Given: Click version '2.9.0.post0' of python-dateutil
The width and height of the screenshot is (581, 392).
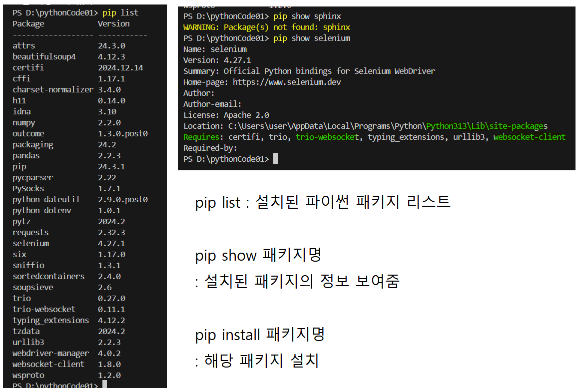Looking at the screenshot, I should (123, 200).
